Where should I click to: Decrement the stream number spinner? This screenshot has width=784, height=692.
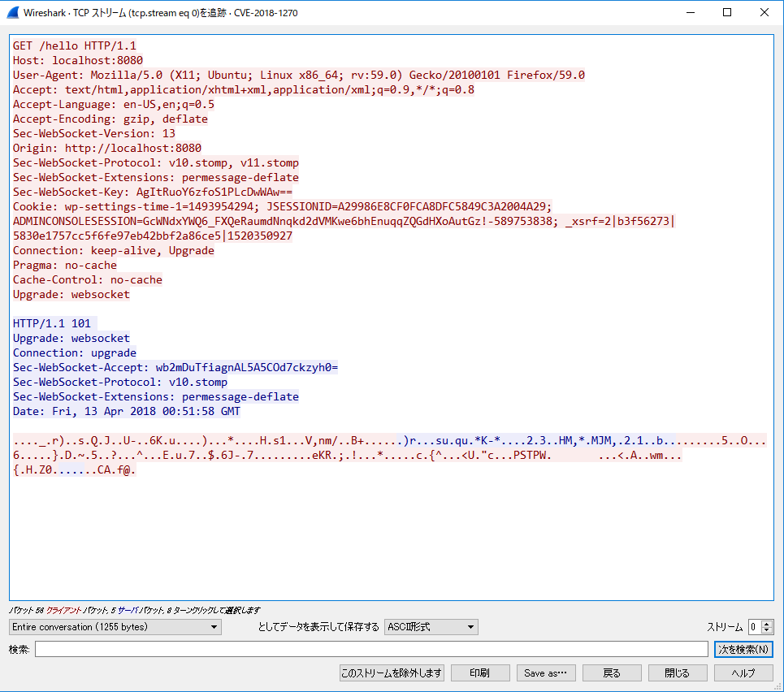[767, 630]
